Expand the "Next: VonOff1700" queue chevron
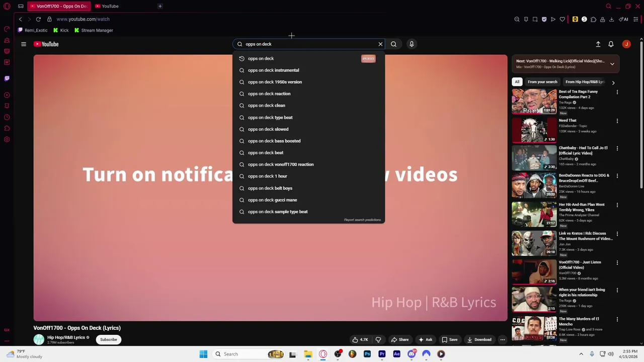 coord(612,64)
